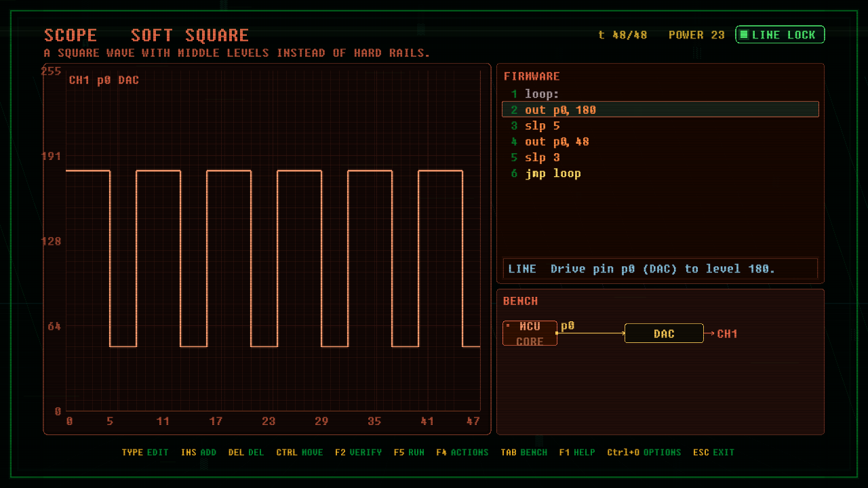868x488 pixels.
Task: Click x-axis tick label 23
Action: 269,421
